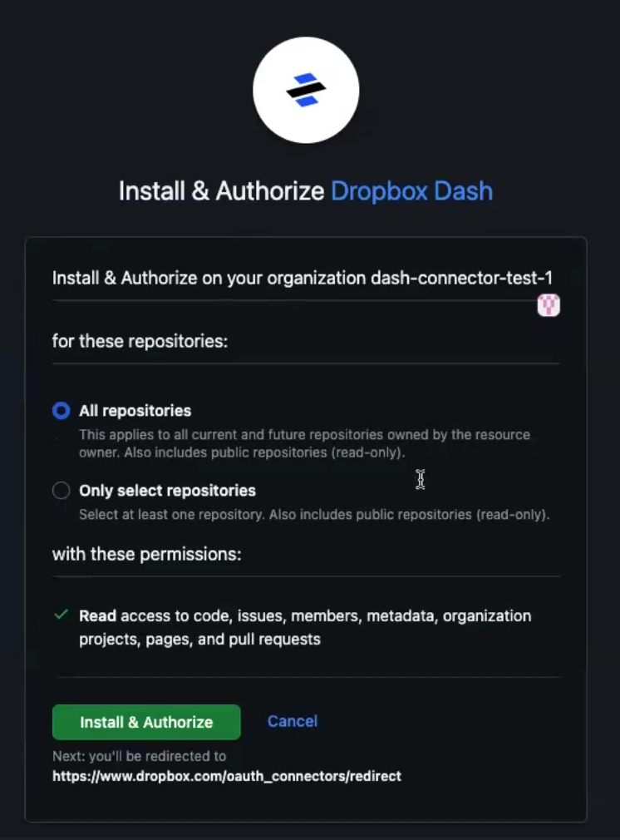The image size is (620, 840).
Task: Click the blue Dash logo inside the white circle
Action: [x=306, y=90]
